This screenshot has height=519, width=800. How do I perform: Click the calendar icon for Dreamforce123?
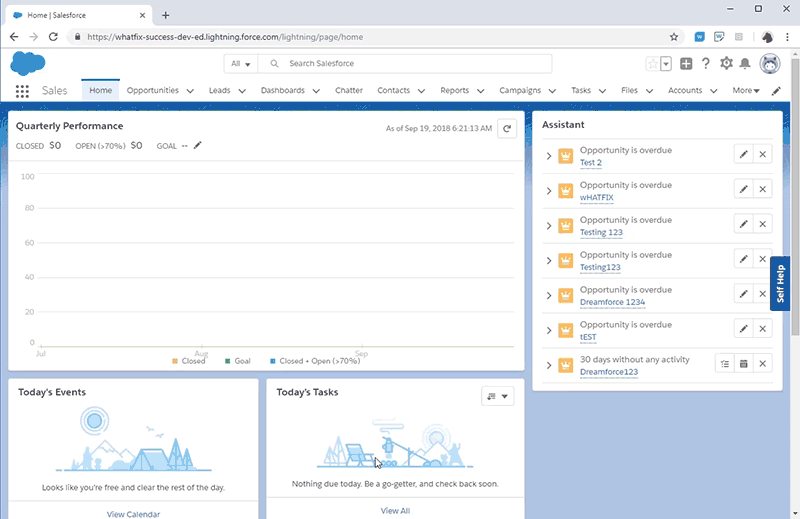pos(743,364)
